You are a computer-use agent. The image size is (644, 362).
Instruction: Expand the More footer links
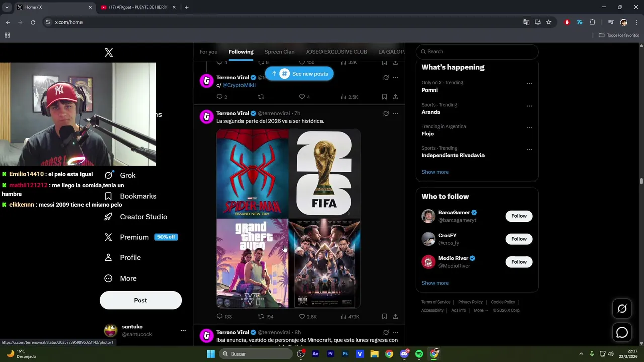pyautogui.click(x=481, y=310)
